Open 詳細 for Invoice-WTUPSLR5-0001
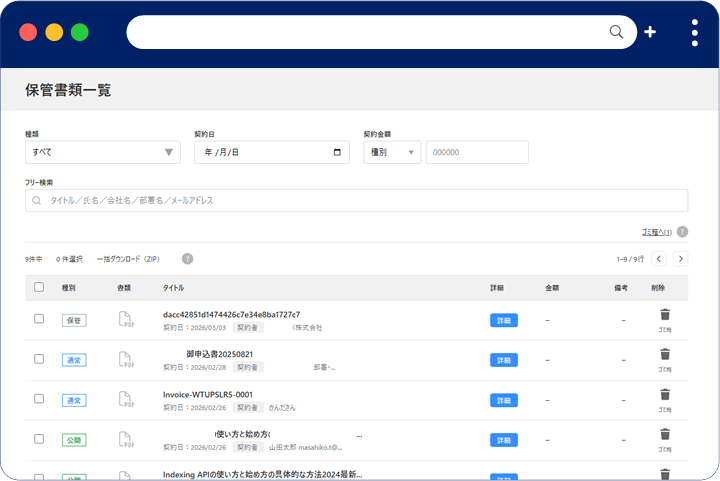This screenshot has width=720, height=481. point(504,400)
